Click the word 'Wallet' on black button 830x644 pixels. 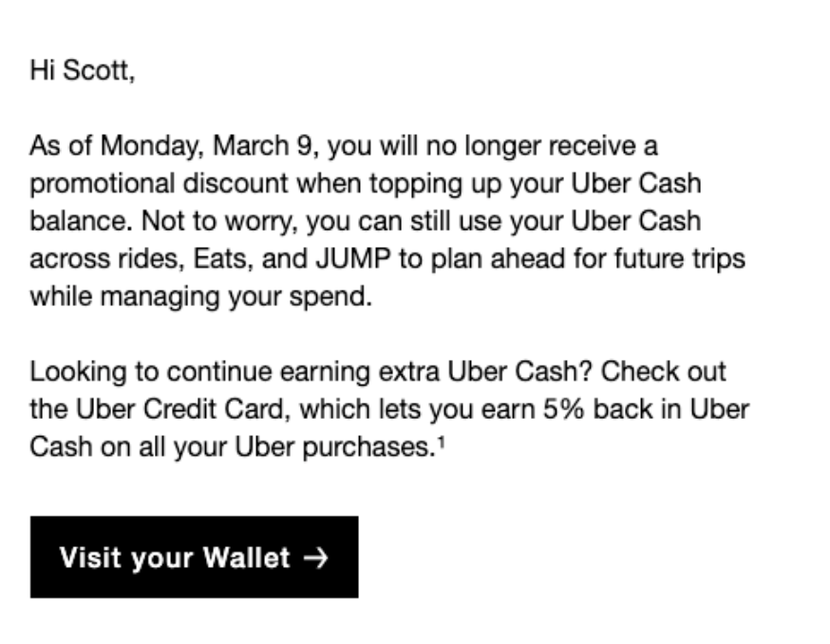tap(247, 558)
